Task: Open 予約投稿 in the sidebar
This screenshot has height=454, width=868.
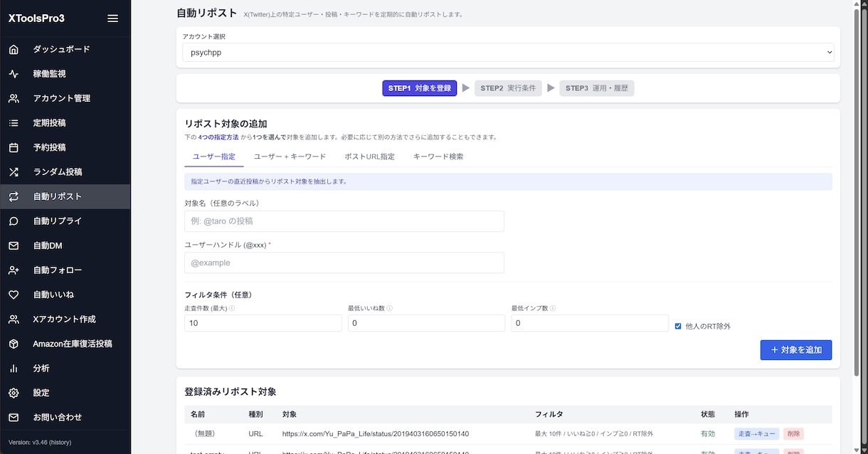Action: point(65,147)
